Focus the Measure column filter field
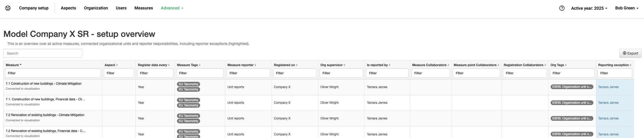Viewport: 644px width, 138px height. pyautogui.click(x=53, y=73)
